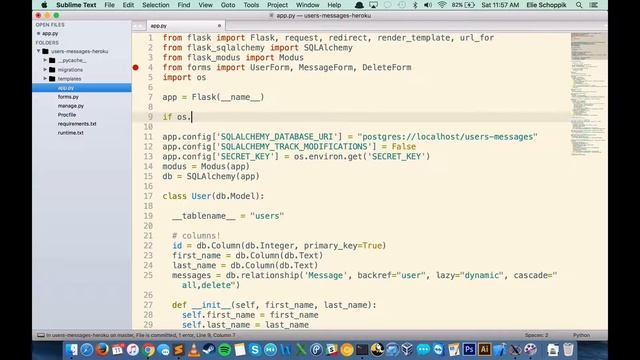This screenshot has width=640, height=360.
Task: Click 'SQLALCHEMY_DATABASE_URI' string on line 11
Action: click(x=279, y=137)
